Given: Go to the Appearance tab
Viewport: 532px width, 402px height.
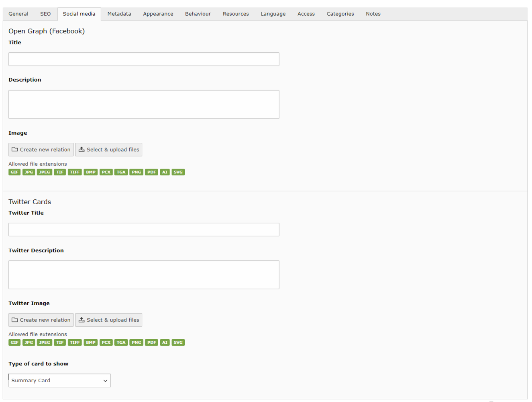Looking at the screenshot, I should pos(158,14).
